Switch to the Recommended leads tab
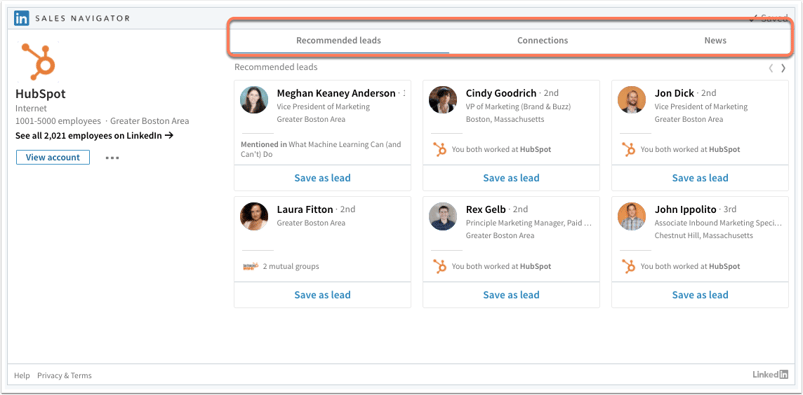Viewport: 803px width, 395px height. [339, 40]
